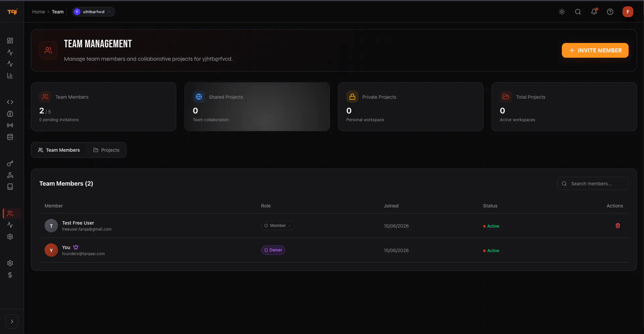
Task: Open the database sidebar icon
Action: pos(10,137)
